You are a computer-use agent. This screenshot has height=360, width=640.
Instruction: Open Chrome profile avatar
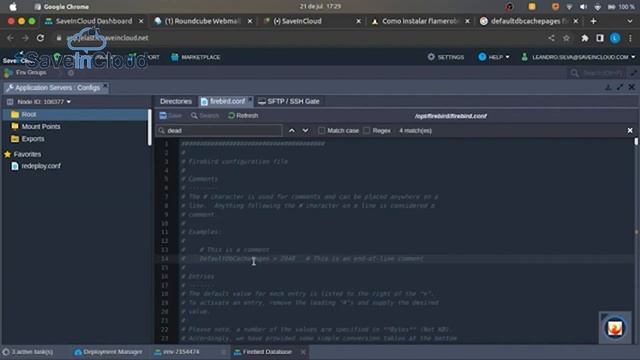(x=615, y=38)
